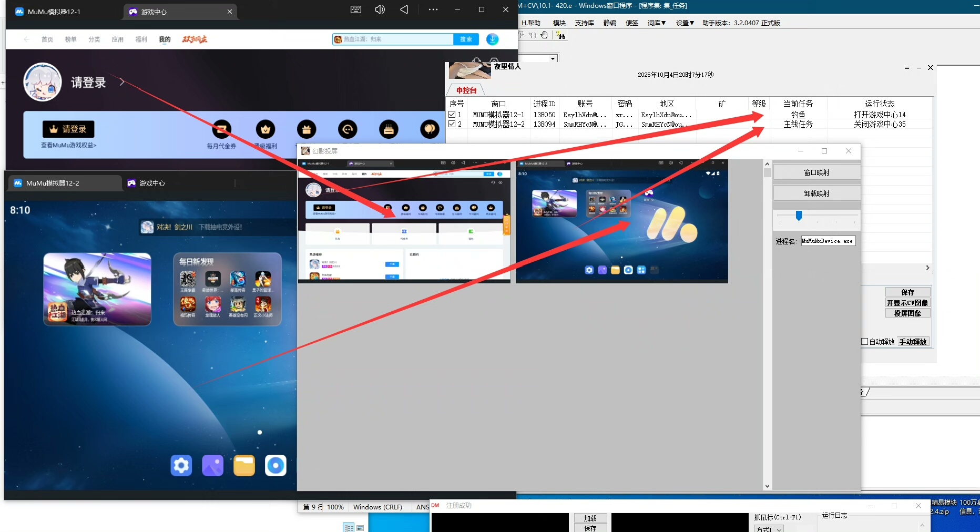Screen dimensions: 980x532
Task: Click the 进程名 input field
Action: pos(828,241)
